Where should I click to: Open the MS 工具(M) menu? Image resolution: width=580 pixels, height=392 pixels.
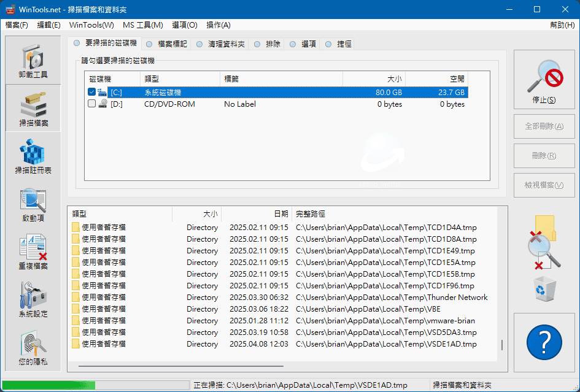142,25
